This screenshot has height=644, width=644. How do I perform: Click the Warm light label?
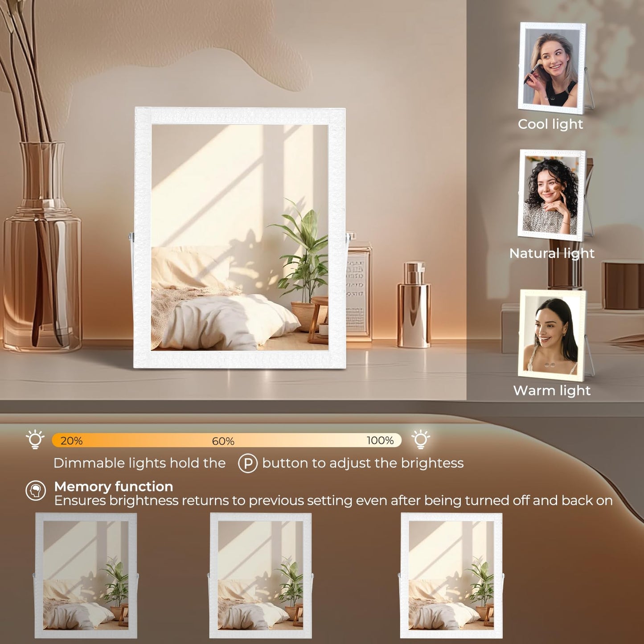[552, 391]
